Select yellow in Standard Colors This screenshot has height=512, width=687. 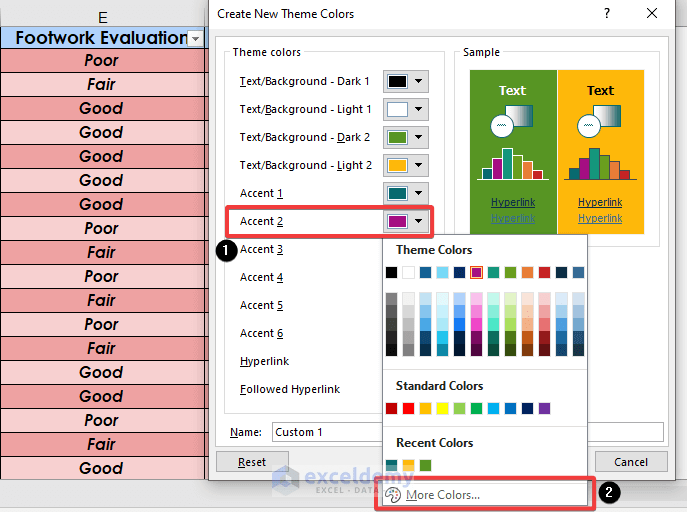[x=443, y=409]
